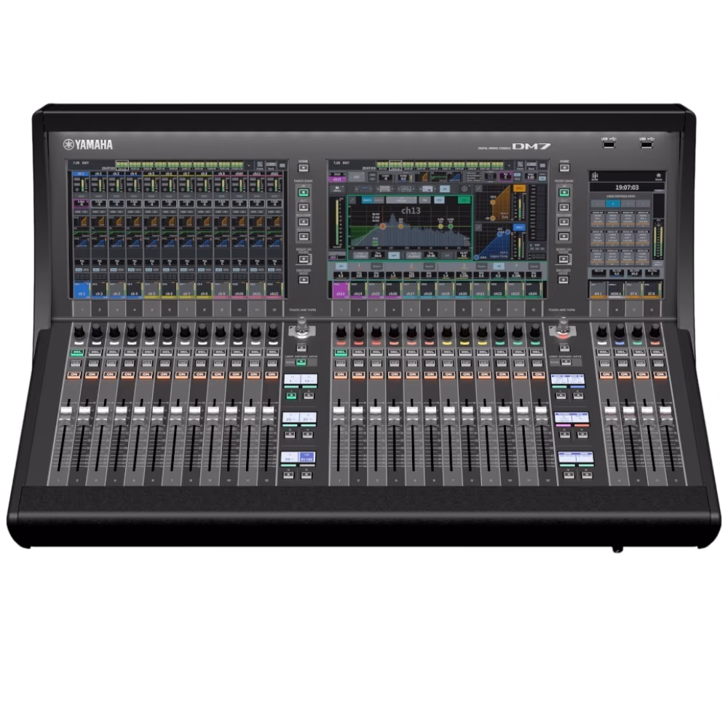Tap the encoder knob above left strip 3

coord(114,331)
